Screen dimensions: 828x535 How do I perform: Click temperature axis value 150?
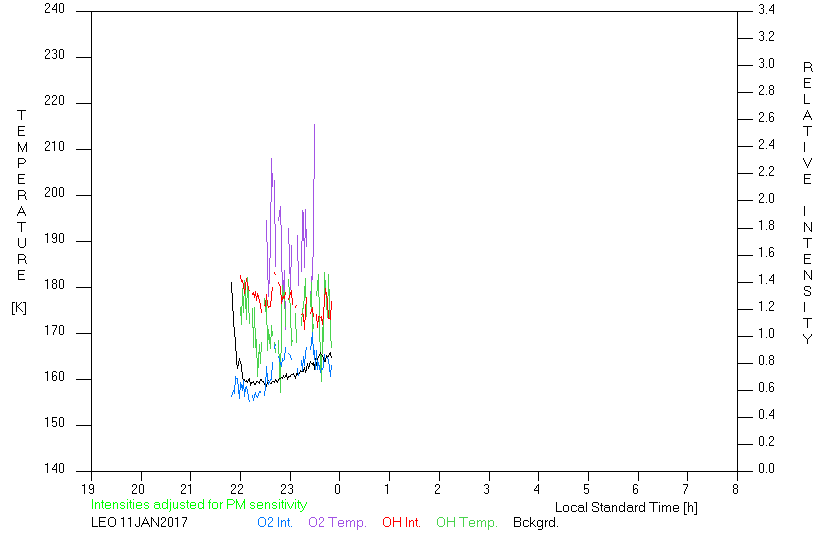pyautogui.click(x=54, y=423)
